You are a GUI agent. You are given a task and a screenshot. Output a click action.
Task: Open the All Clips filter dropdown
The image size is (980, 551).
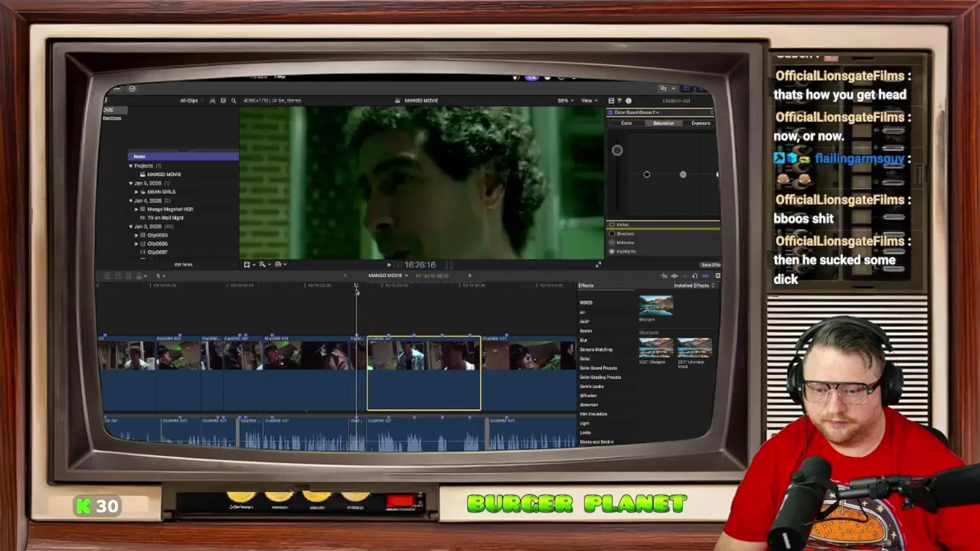[190, 100]
